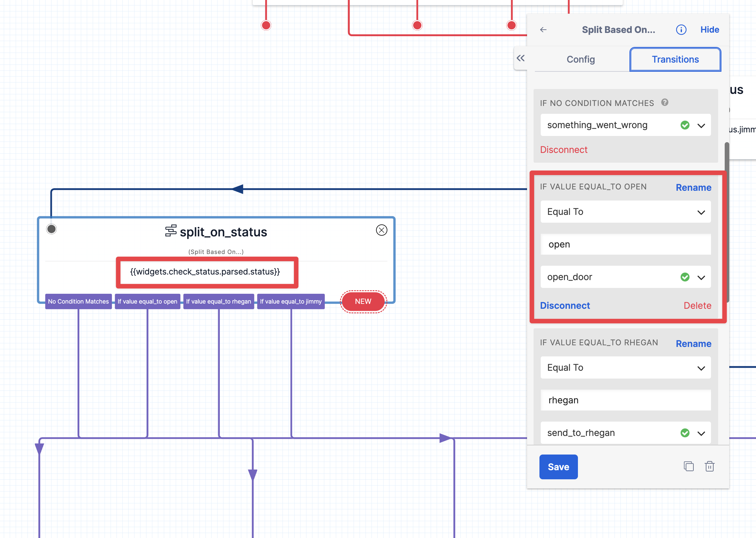
Task: Delete the widget using trash icon
Action: [x=709, y=466]
